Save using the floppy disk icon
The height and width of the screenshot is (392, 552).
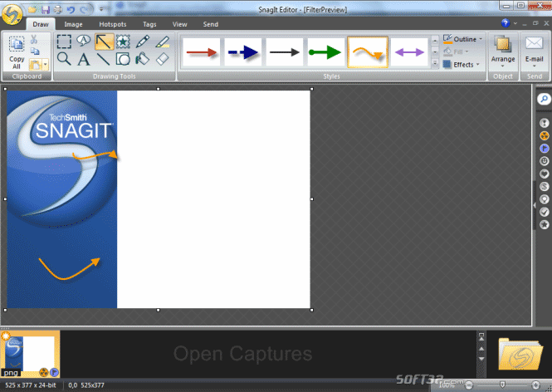pos(46,9)
